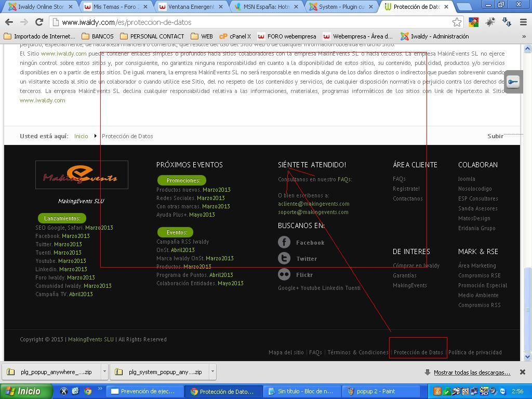The image size is (532, 399).
Task: Open the WEB bookmarks folder
Action: point(202,36)
